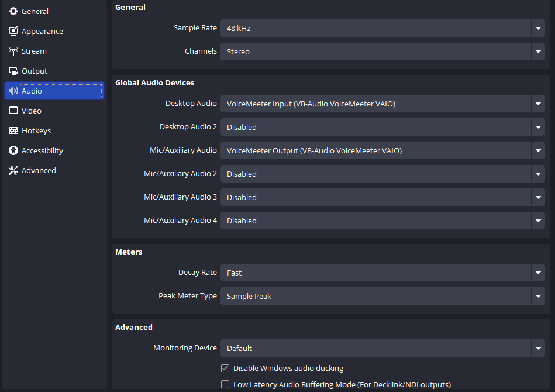Click the Output settings icon
This screenshot has width=555, height=392.
[13, 71]
